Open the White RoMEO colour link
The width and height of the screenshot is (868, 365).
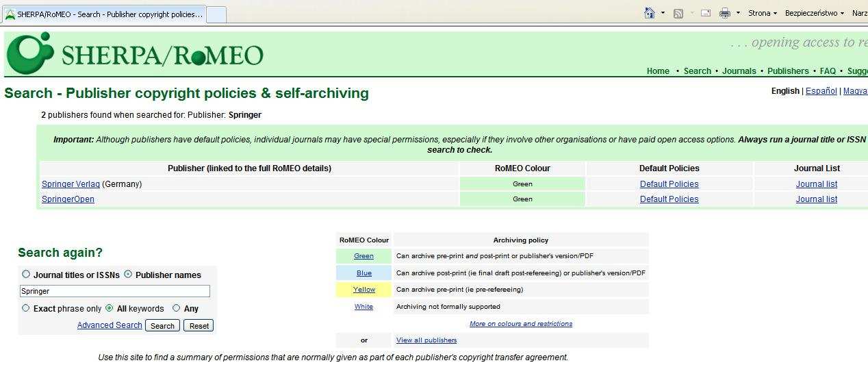click(x=363, y=307)
